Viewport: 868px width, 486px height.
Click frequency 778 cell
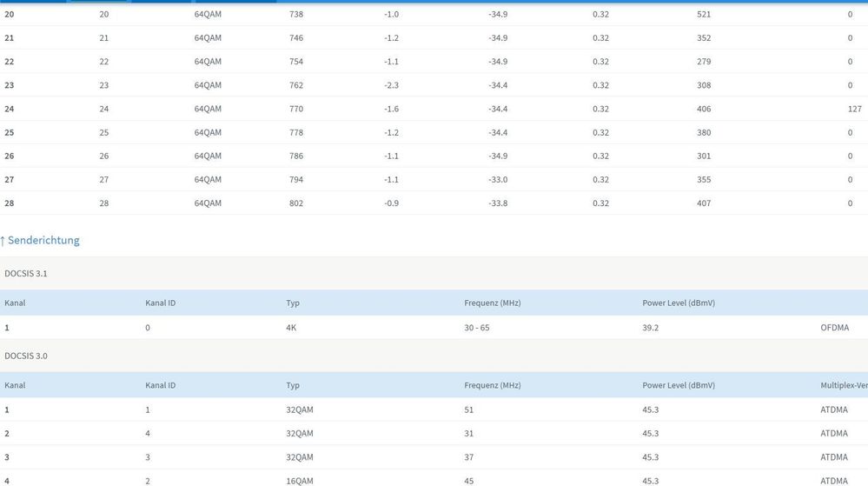tap(296, 132)
